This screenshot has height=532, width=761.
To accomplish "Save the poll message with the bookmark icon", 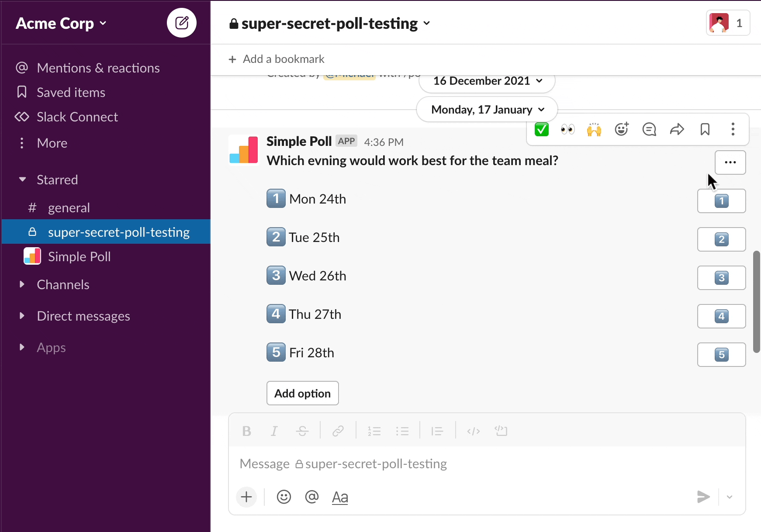I will [x=705, y=129].
